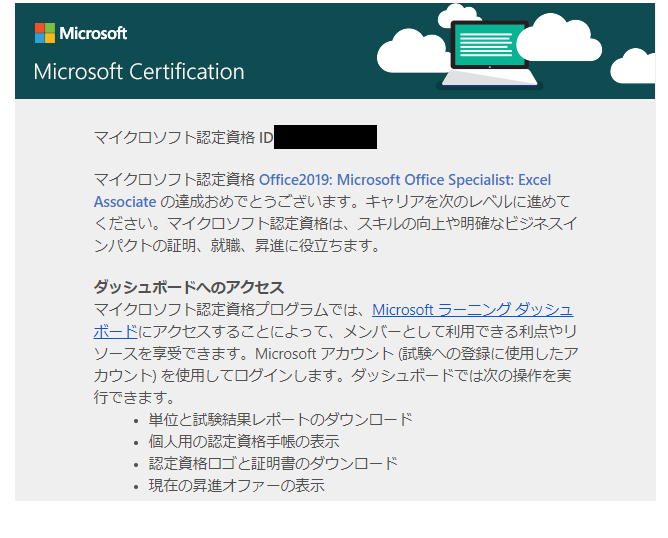Click the Microsoft Certification banner title

pyautogui.click(x=139, y=72)
